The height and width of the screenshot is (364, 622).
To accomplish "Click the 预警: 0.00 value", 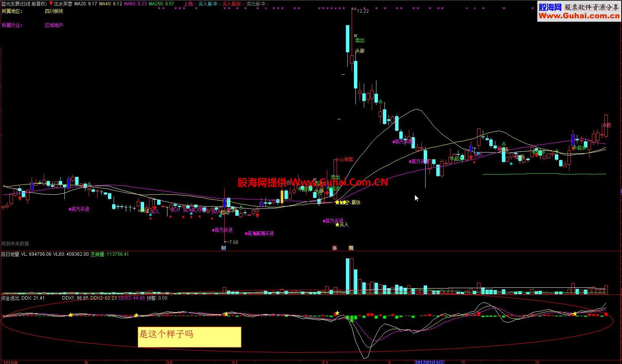I will (157, 298).
